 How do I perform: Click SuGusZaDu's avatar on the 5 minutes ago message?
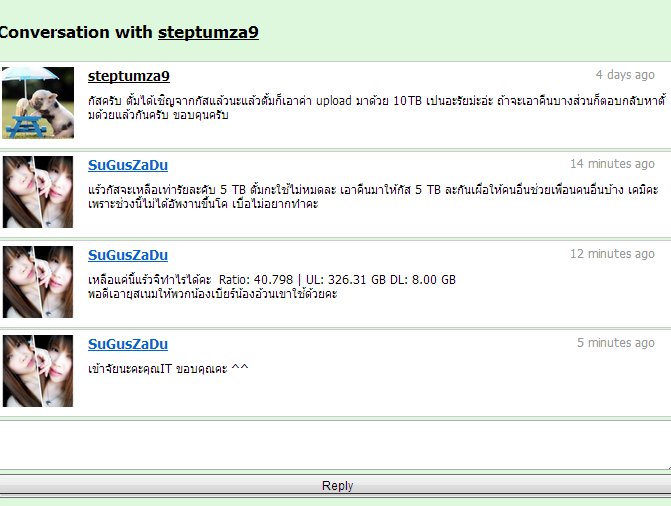coord(37,371)
